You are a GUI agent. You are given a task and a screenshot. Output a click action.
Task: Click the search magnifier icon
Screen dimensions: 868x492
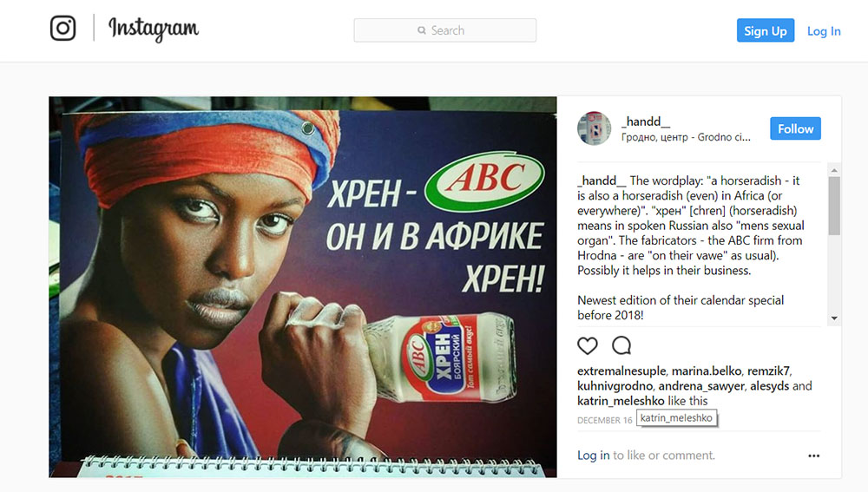pos(422,30)
